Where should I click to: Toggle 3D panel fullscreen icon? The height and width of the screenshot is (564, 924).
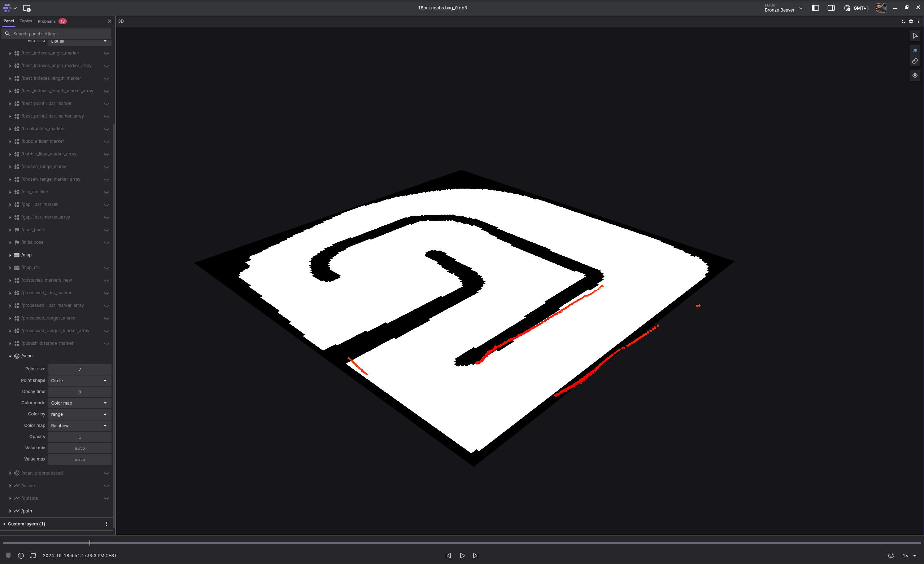tap(903, 21)
